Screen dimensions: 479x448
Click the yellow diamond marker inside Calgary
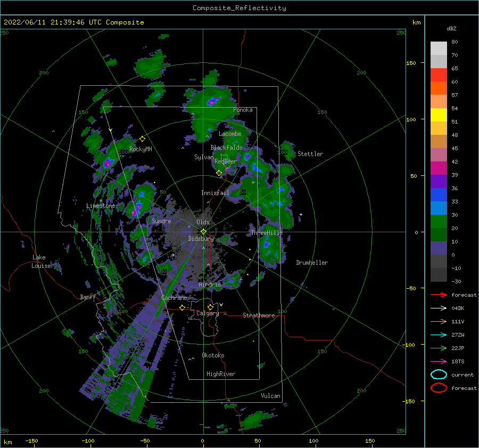[210, 307]
